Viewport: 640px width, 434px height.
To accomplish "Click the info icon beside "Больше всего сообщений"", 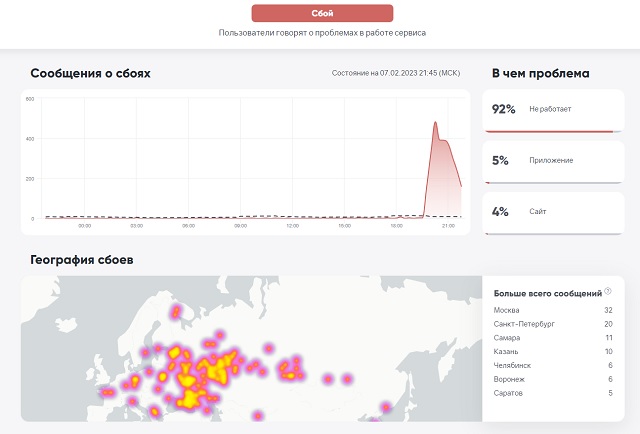I will coord(608,291).
